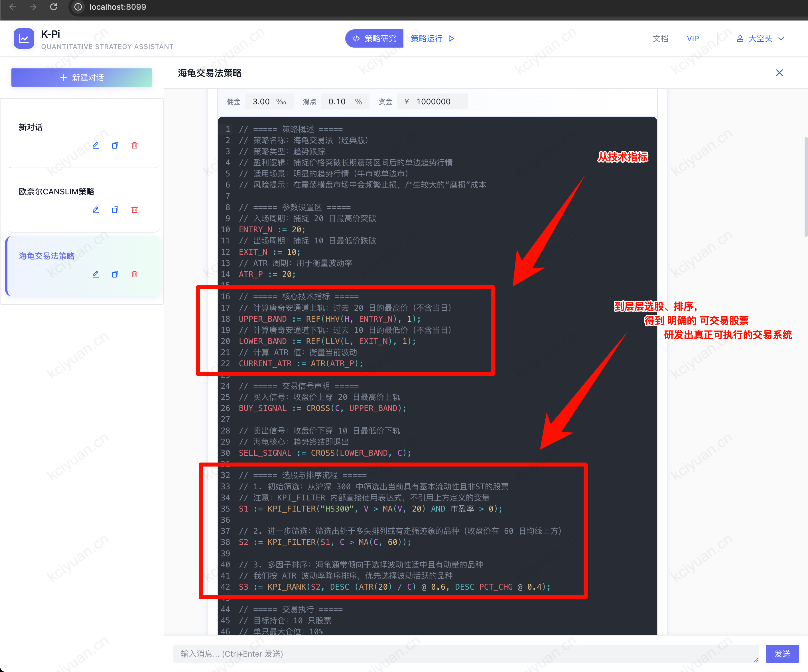Open the 大空头 user dropdown
808x672 pixels.
760,38
